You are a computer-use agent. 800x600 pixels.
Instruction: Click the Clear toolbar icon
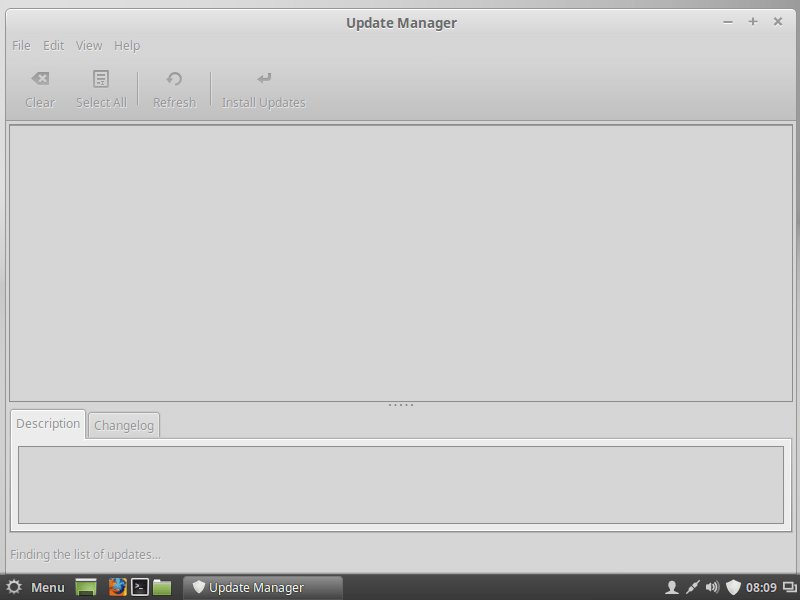click(x=40, y=79)
